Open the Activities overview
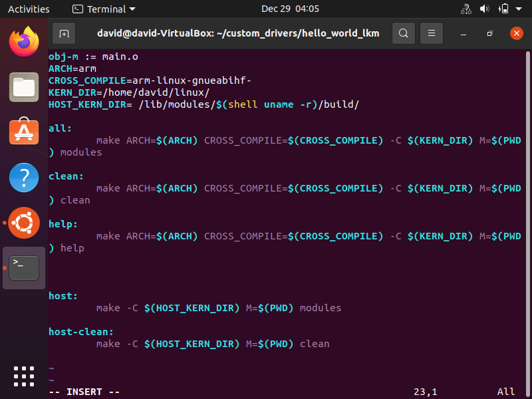The height and width of the screenshot is (399, 532). 29,9
